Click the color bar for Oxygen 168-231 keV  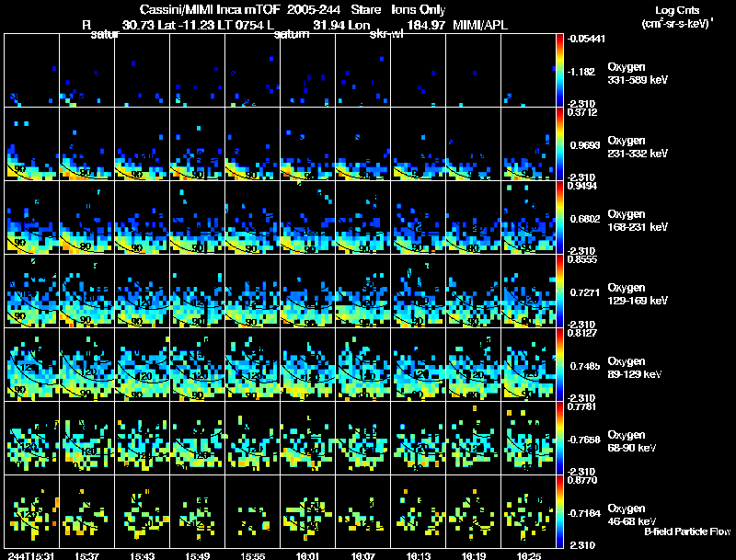(560, 217)
